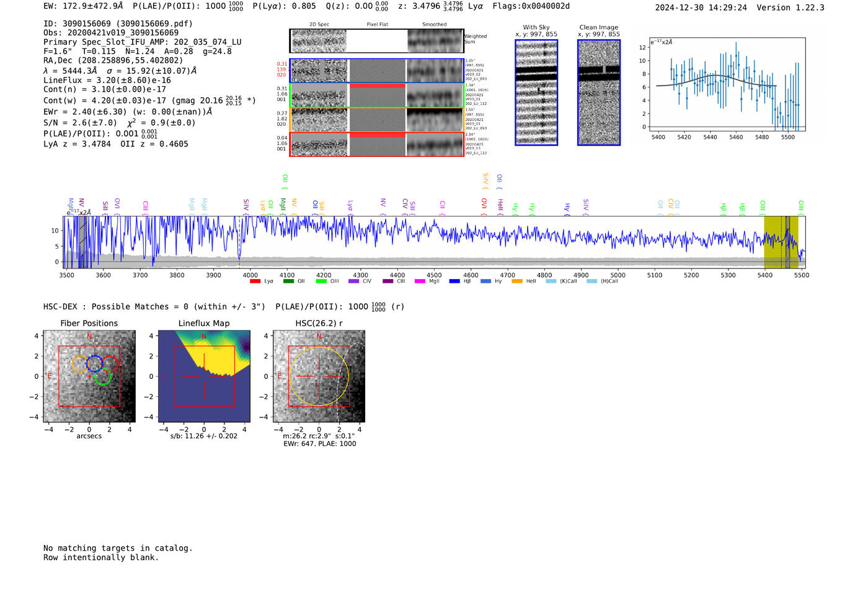Select the Obs 20200421v019_3090156069 text
This screenshot has height=591, width=868.
click(111, 33)
